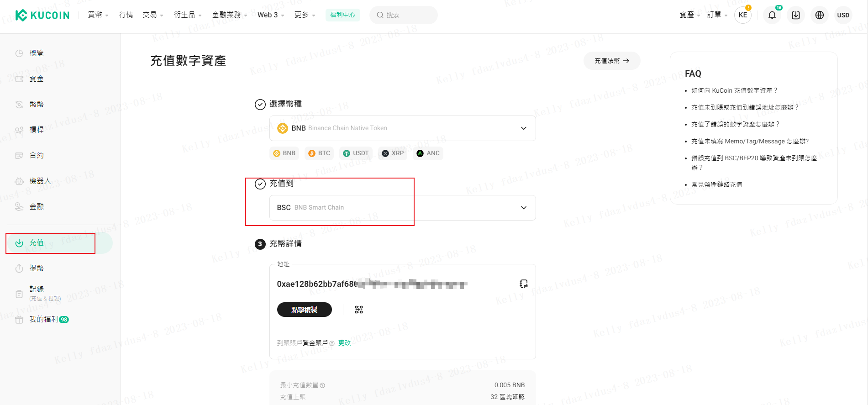Click the KuCoin logo
Viewport: 868px width, 405px height.
tap(42, 15)
